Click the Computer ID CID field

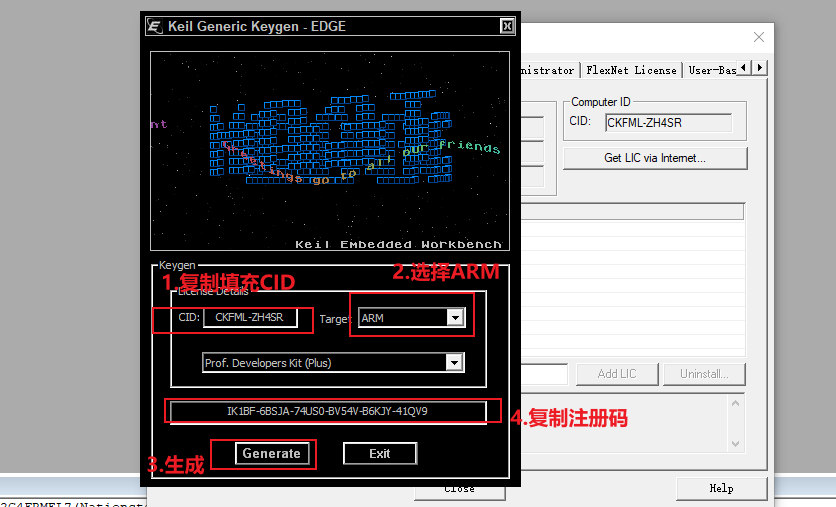pos(669,123)
